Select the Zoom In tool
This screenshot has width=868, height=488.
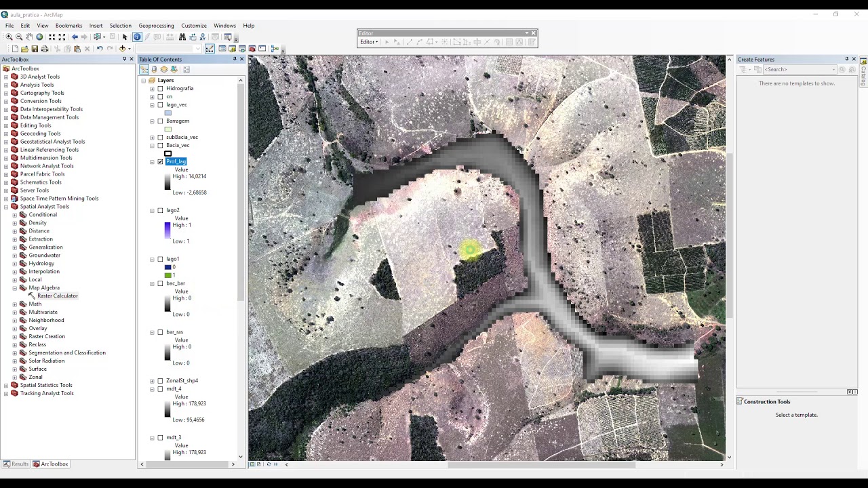(9, 37)
